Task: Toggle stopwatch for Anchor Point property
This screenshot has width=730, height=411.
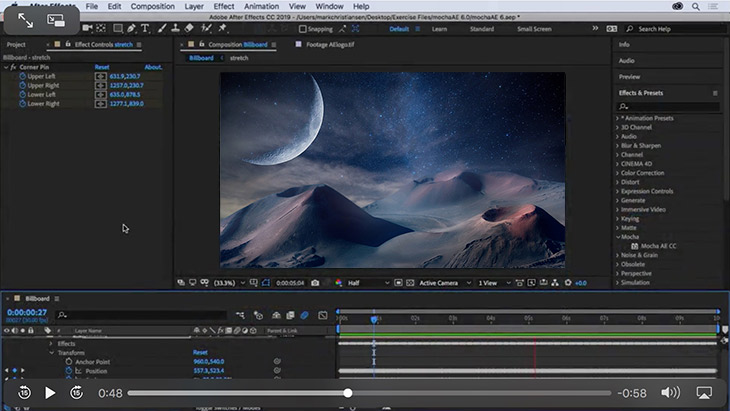Action: tap(69, 362)
